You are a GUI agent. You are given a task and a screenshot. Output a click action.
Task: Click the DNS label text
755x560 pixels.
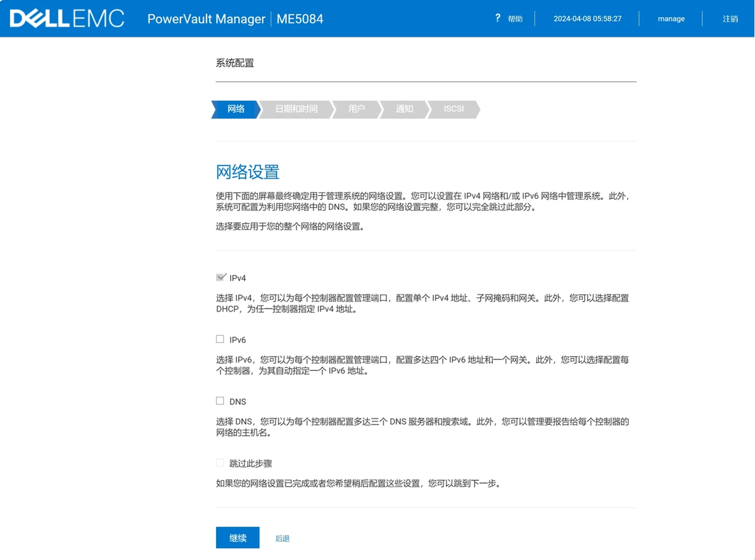238,402
